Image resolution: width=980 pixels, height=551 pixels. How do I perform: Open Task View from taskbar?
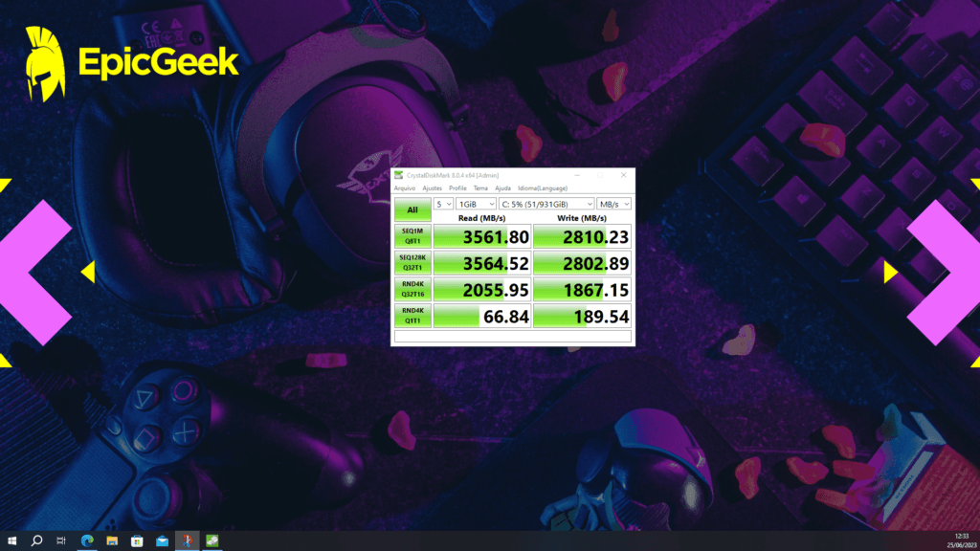click(x=61, y=540)
